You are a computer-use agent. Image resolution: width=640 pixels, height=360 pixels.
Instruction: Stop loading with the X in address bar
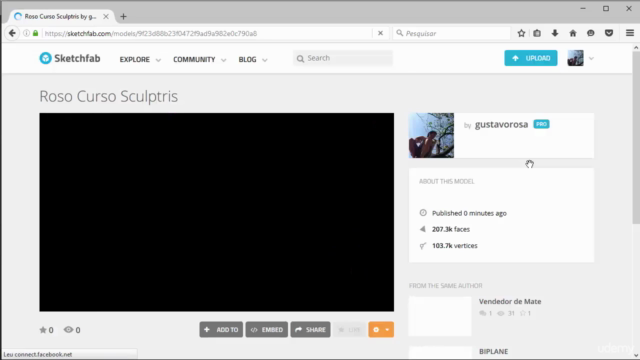(x=380, y=33)
